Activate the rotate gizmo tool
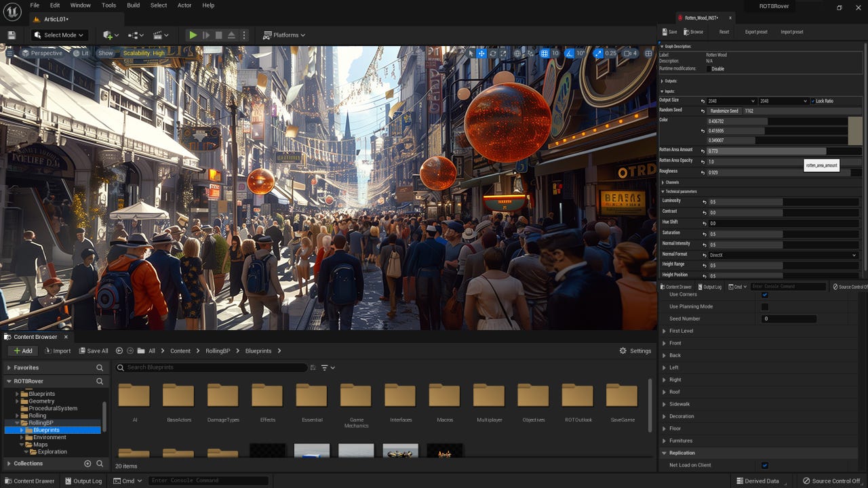Viewport: 868px width, 488px height. 493,54
